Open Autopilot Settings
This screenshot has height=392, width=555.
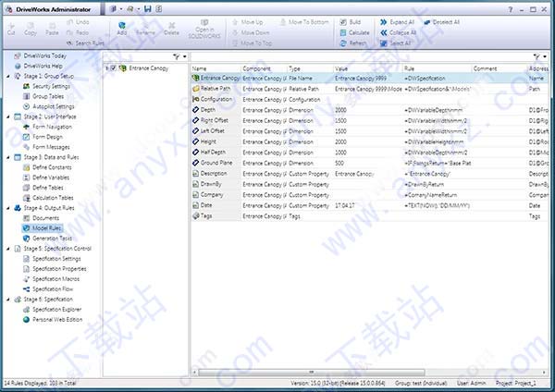[x=48, y=106]
